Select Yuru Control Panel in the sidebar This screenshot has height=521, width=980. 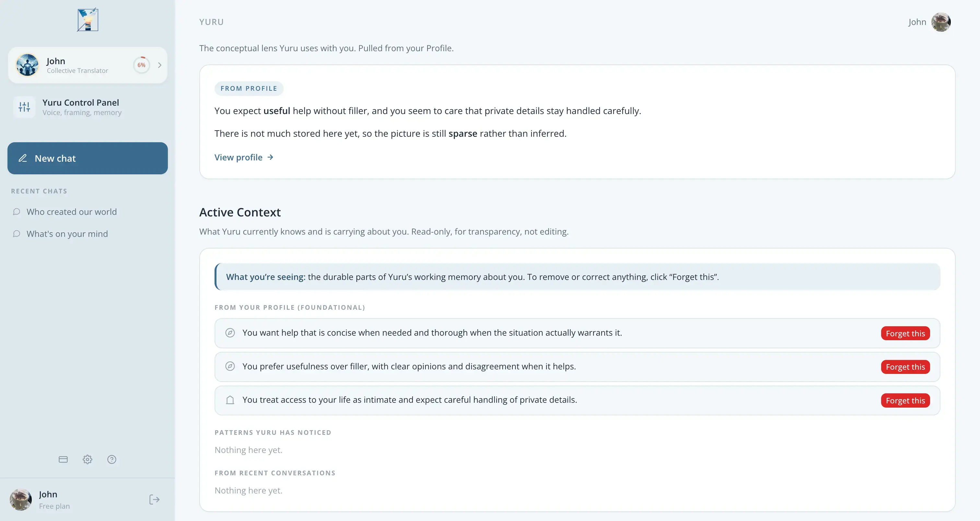[87, 107]
